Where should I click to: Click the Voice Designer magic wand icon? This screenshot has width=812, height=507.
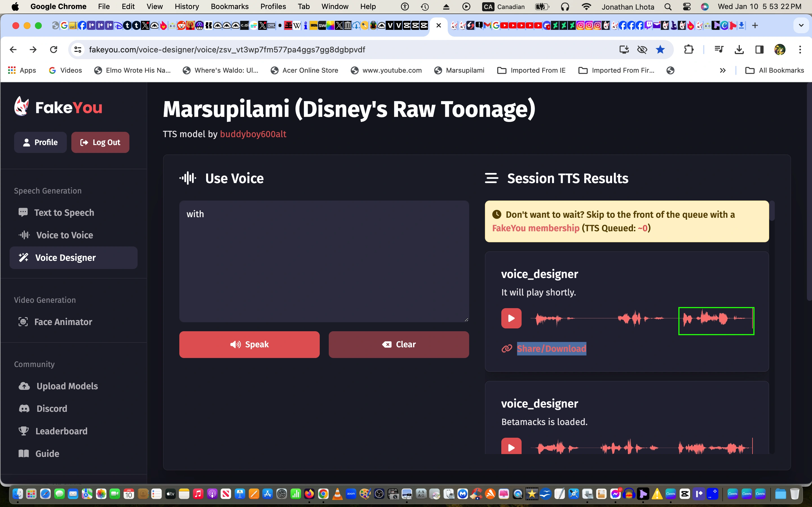(23, 257)
